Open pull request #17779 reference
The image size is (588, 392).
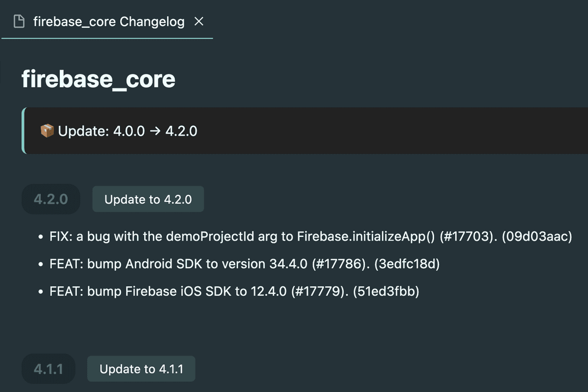pyautogui.click(x=319, y=291)
